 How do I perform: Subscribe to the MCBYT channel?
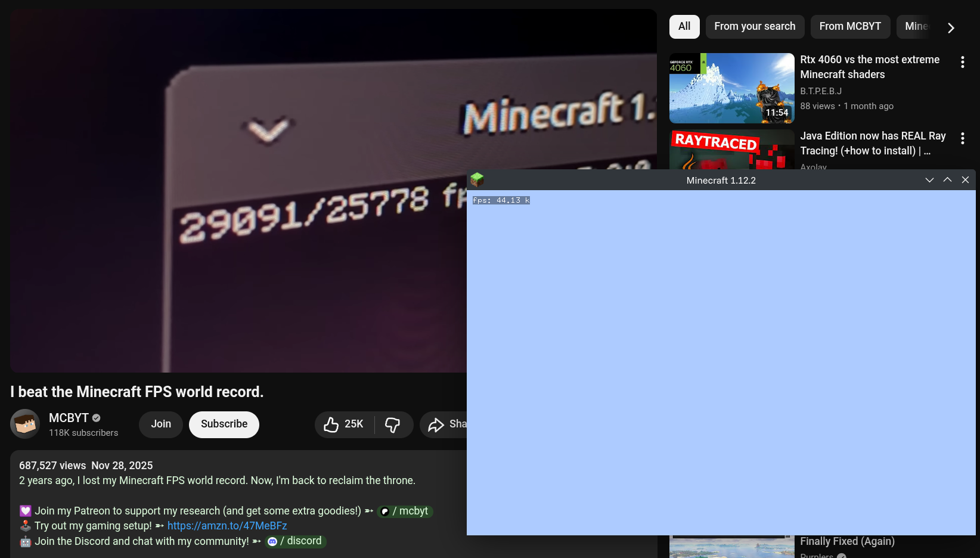pos(224,424)
